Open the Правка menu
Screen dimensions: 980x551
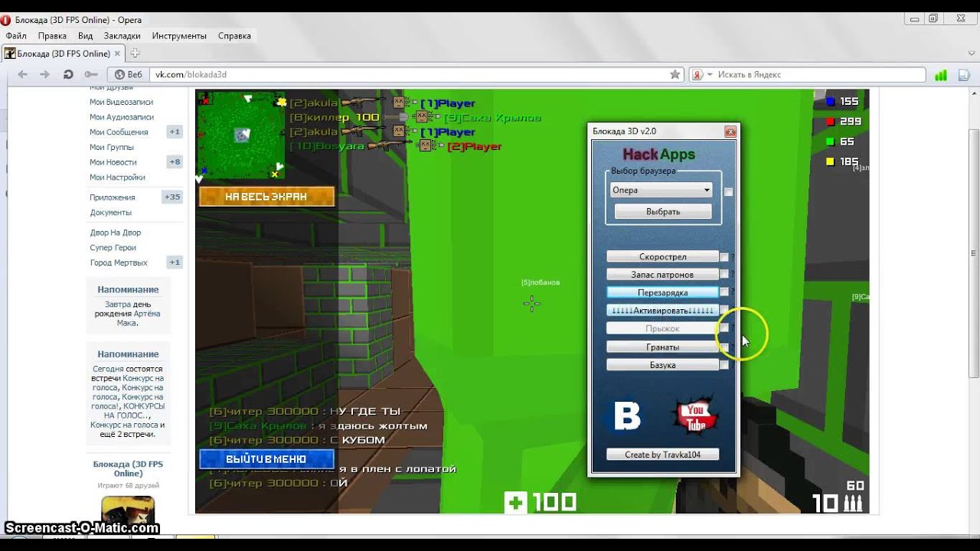click(52, 36)
